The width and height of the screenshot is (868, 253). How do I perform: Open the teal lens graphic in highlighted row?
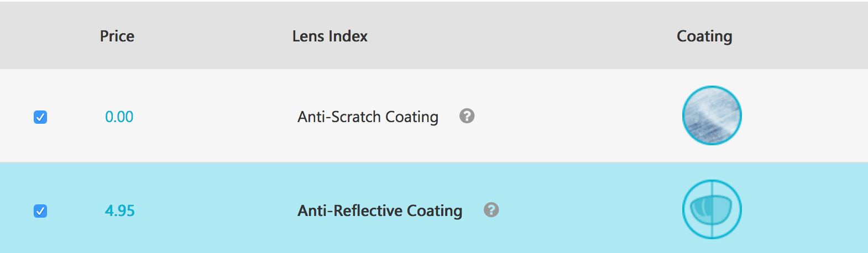pyautogui.click(x=712, y=209)
